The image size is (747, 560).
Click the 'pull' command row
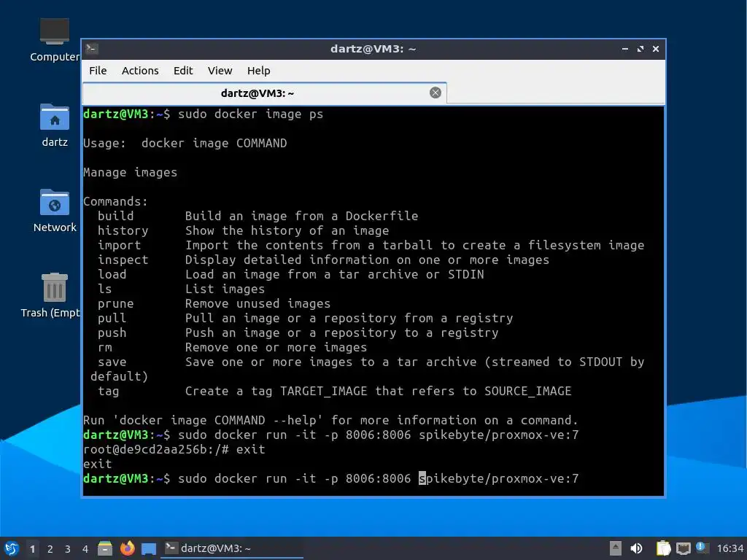point(306,318)
